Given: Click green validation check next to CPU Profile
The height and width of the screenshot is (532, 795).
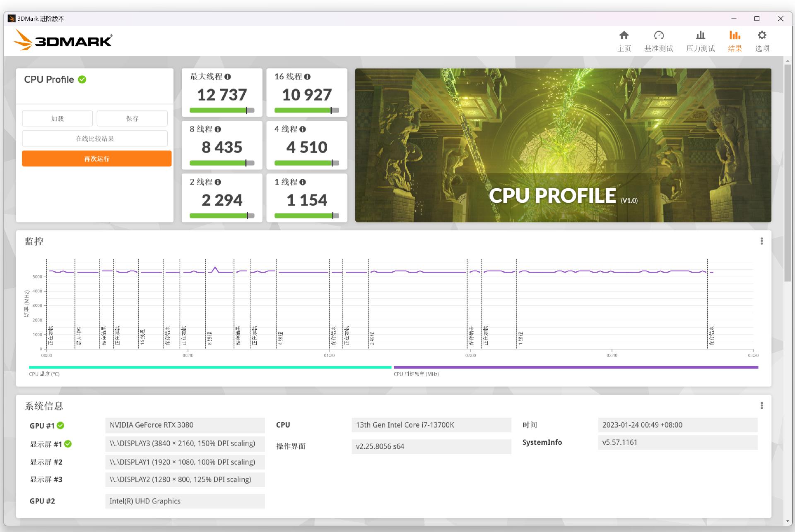Looking at the screenshot, I should click(82, 79).
